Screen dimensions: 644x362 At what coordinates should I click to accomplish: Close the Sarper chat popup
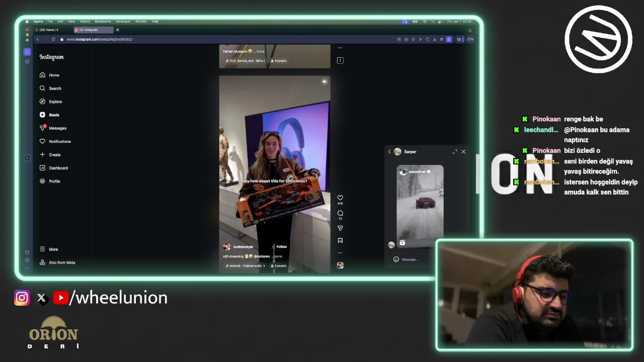tap(463, 152)
